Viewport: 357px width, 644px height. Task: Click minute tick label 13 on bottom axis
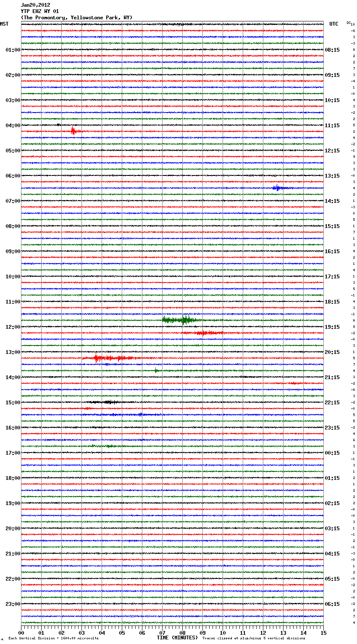[283, 633]
